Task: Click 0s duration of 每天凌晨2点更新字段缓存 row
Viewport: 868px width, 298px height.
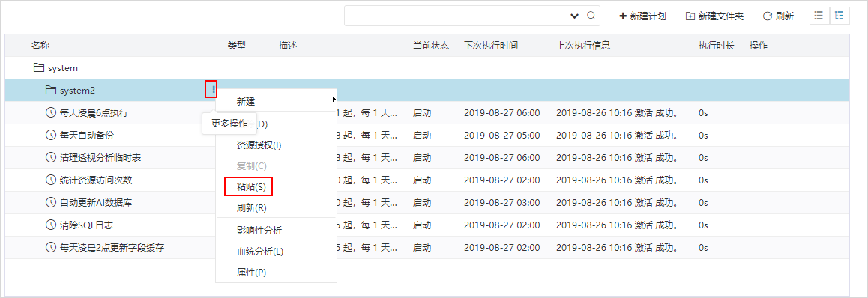Action: (703, 247)
